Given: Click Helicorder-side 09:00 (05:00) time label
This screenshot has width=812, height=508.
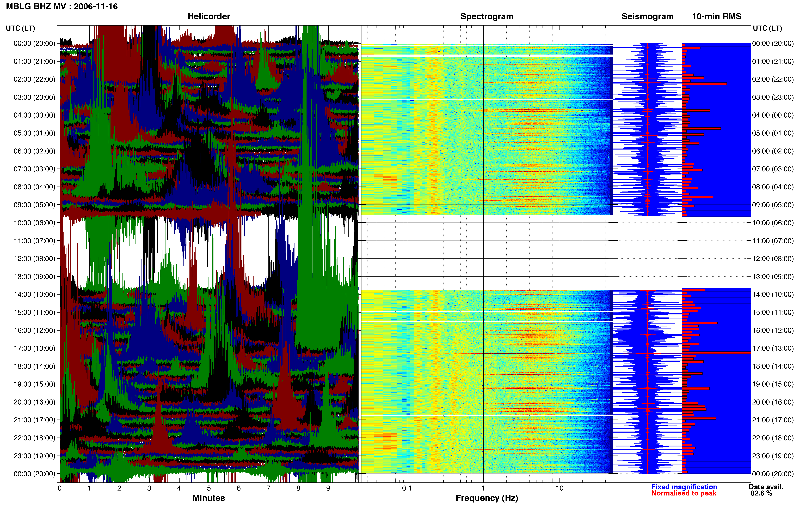Looking at the screenshot, I should tap(34, 205).
